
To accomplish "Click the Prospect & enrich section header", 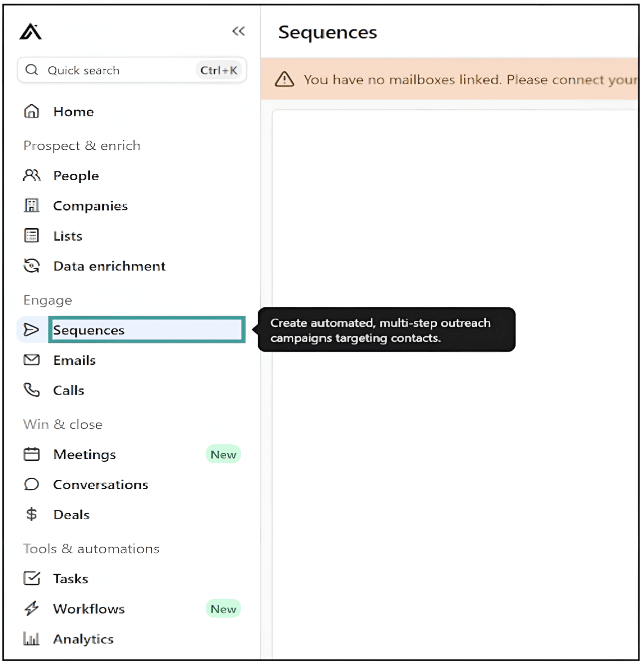I will tap(82, 146).
